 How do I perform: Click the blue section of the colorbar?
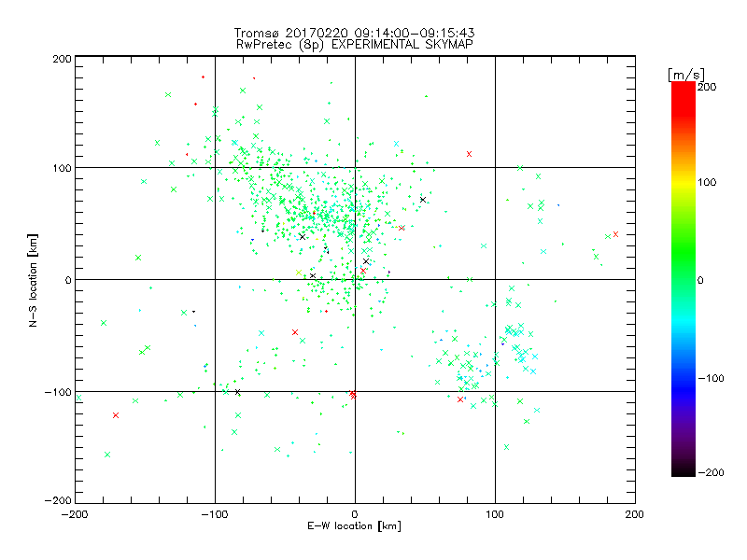[684, 379]
